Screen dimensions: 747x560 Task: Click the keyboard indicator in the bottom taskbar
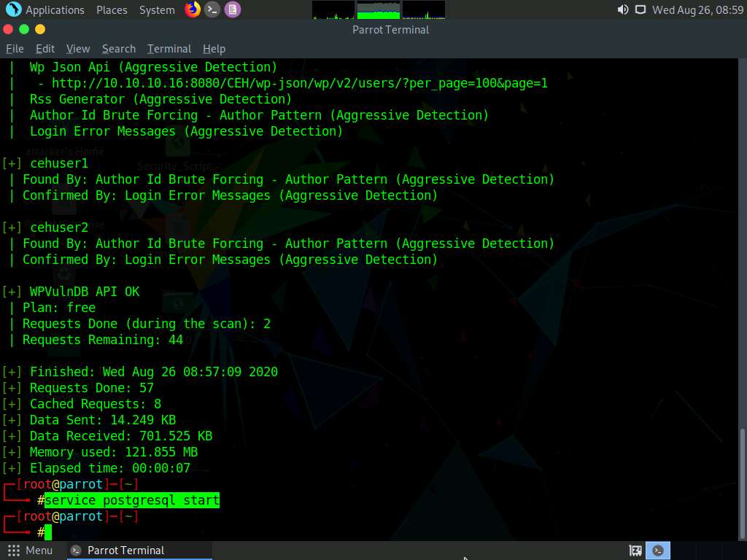[635, 550]
